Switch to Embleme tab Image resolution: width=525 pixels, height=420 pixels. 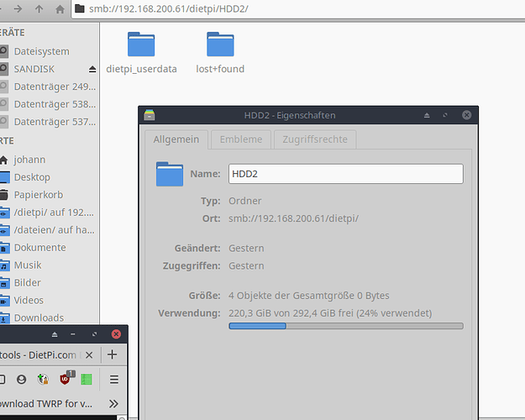[x=241, y=139]
